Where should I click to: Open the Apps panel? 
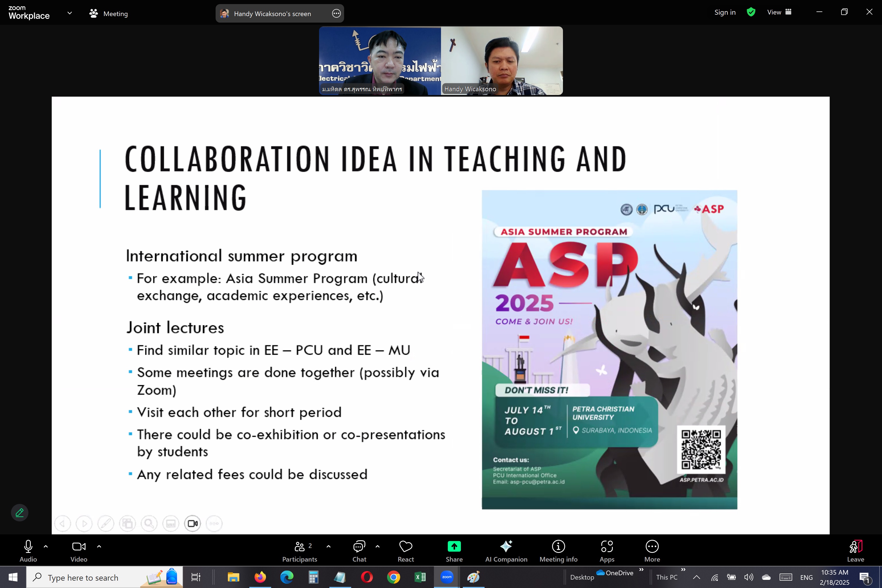(x=607, y=550)
